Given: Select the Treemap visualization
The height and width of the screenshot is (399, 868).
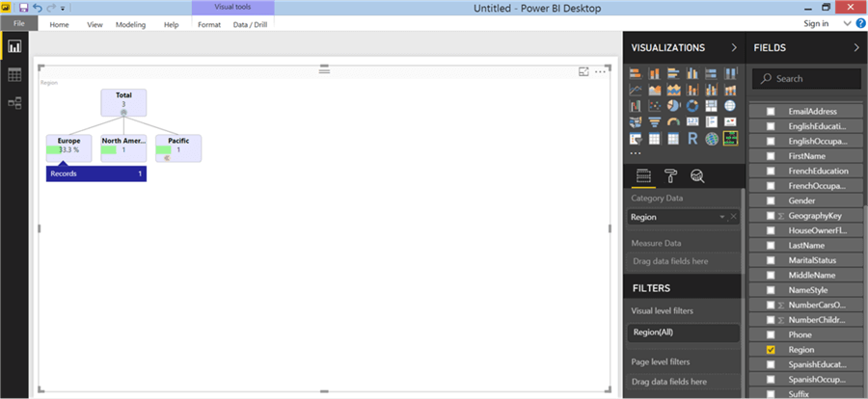Looking at the screenshot, I should [712, 105].
